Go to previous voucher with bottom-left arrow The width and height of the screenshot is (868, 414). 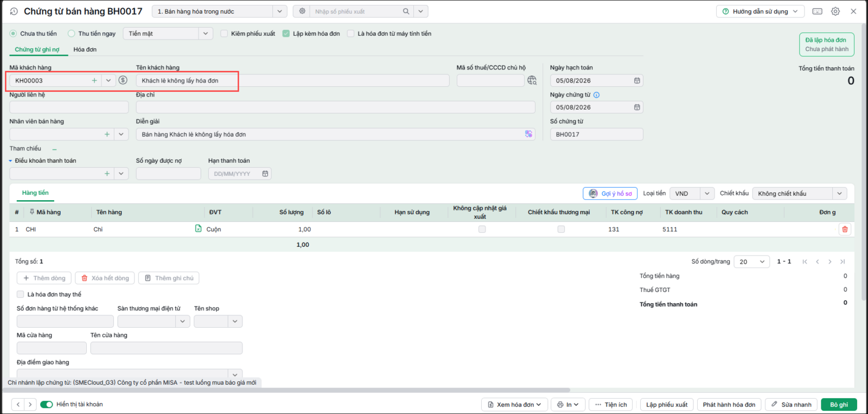(x=18, y=404)
